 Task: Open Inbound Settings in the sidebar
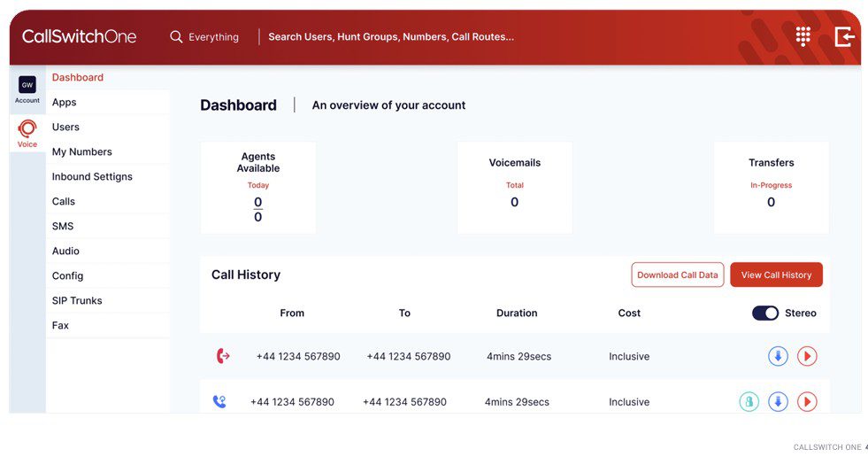(x=92, y=177)
